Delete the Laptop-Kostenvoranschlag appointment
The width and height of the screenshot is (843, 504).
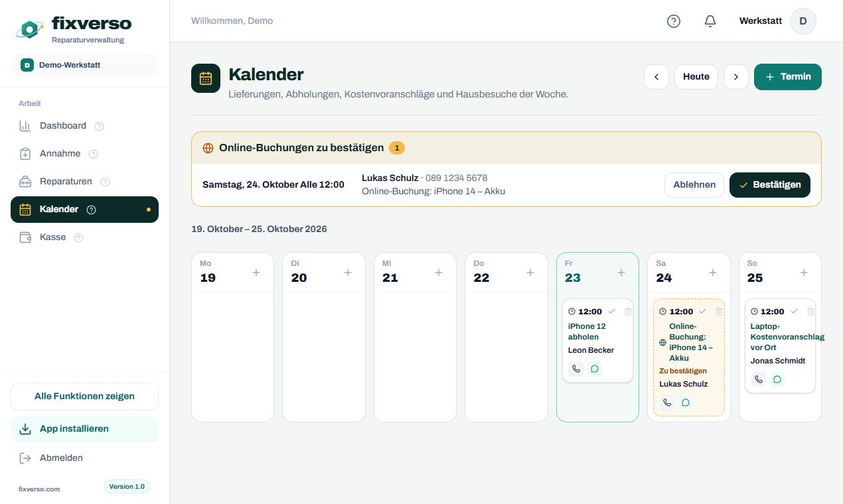pos(810,311)
